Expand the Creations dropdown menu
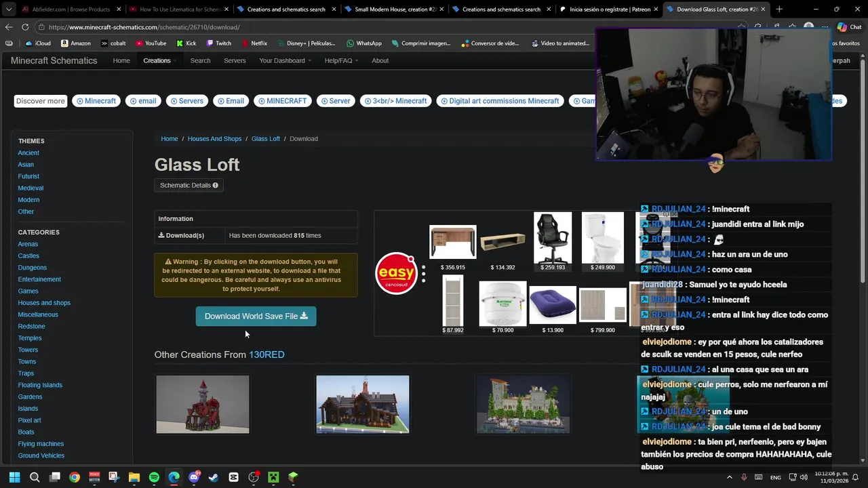Screen dimensions: 868x488 [159, 60]
